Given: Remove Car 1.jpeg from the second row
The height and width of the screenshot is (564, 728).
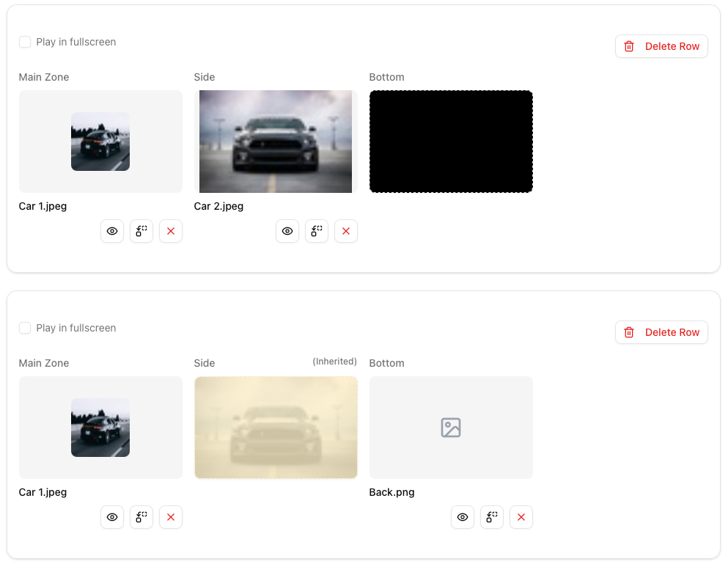Looking at the screenshot, I should click(171, 517).
